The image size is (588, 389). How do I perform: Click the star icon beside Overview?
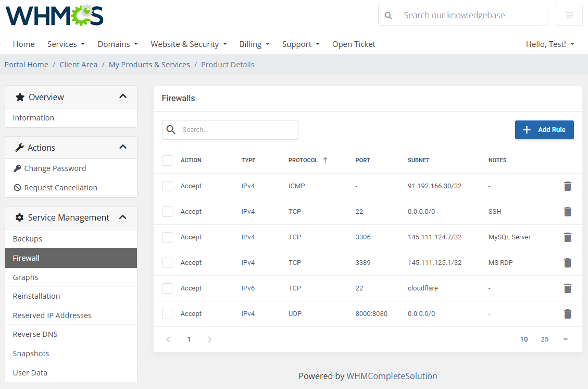click(x=19, y=96)
